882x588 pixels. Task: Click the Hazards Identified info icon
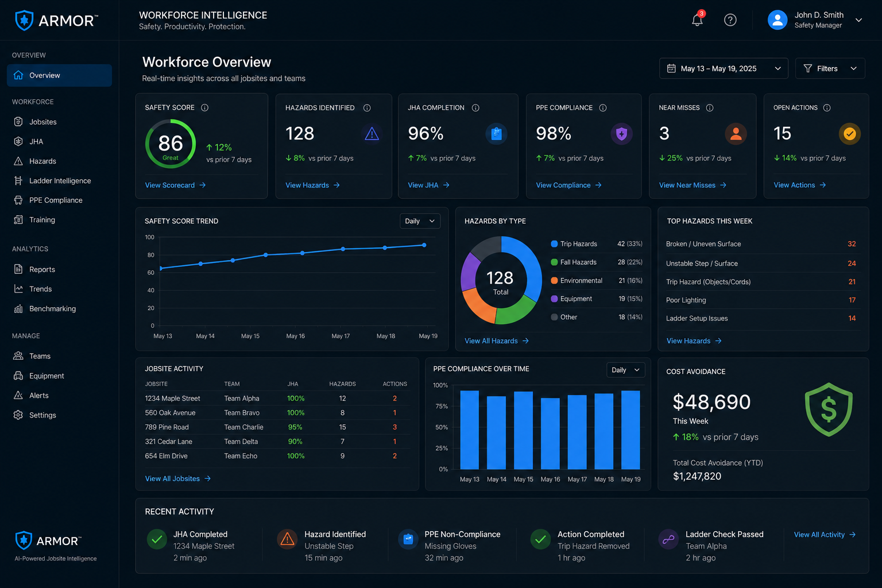(367, 108)
